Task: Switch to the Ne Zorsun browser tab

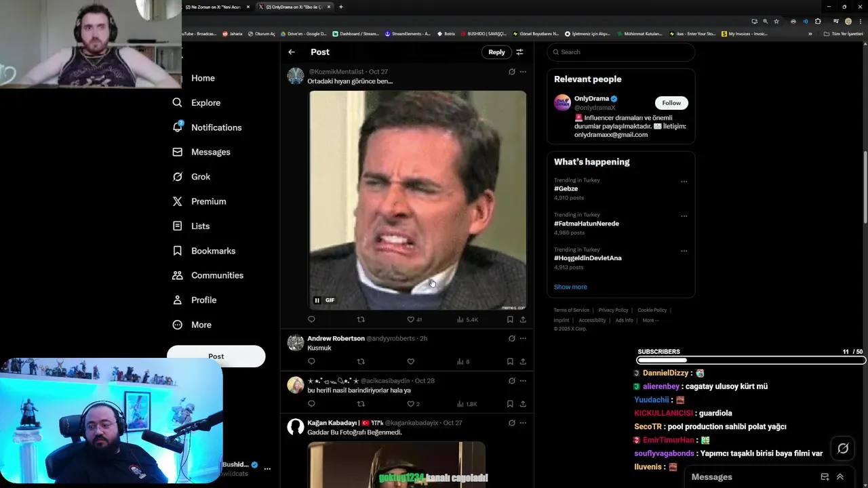Action: (217, 7)
